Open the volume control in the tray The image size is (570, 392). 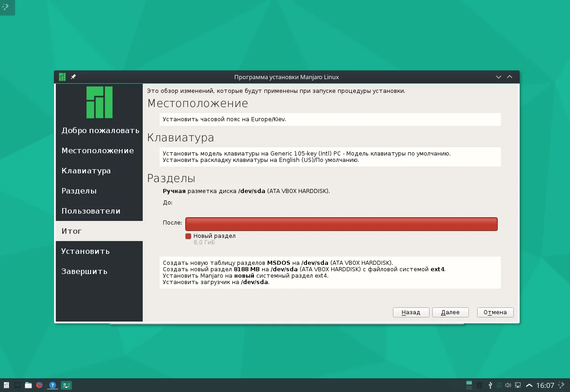[x=508, y=385]
